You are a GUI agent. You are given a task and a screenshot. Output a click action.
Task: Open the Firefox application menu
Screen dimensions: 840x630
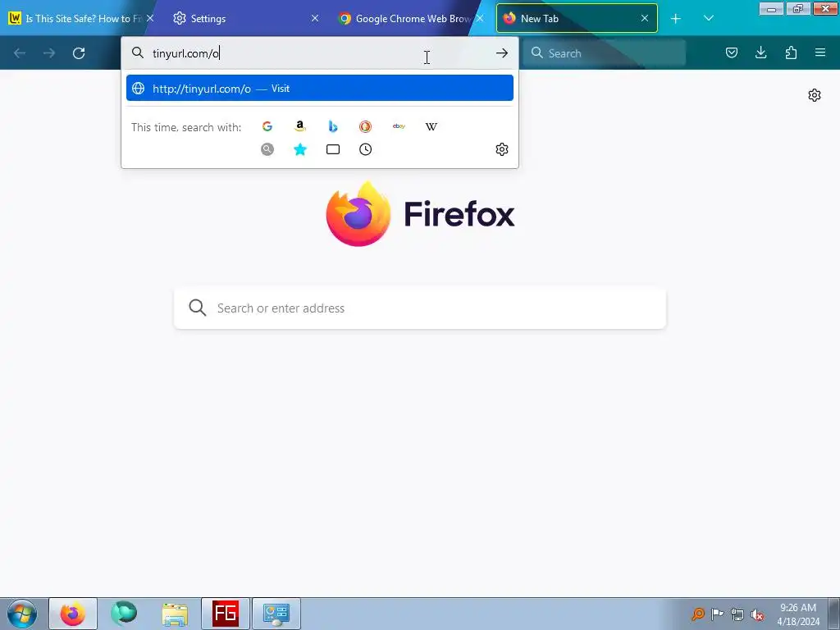point(820,52)
